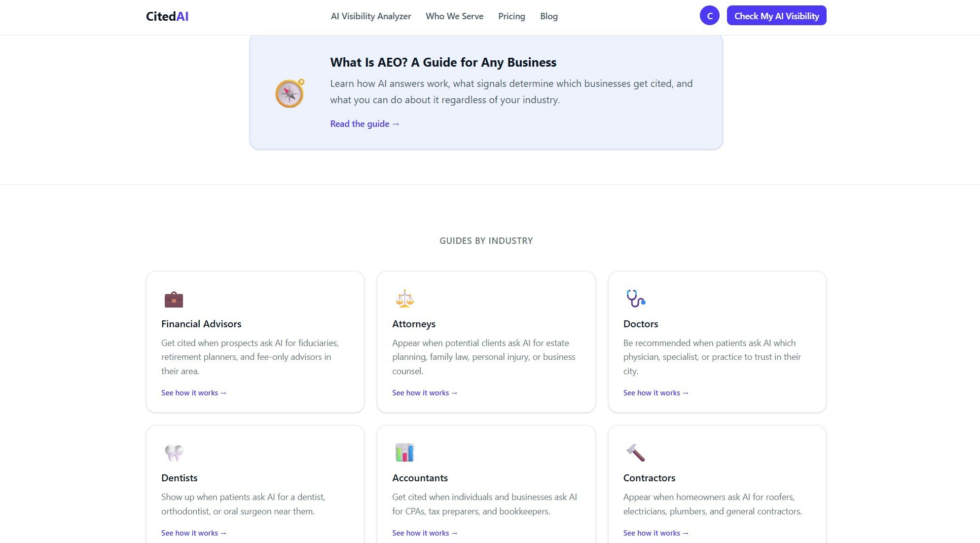Screen dimensions: 980x543
Task: Open See how it works under Accountants
Action: 424,533
